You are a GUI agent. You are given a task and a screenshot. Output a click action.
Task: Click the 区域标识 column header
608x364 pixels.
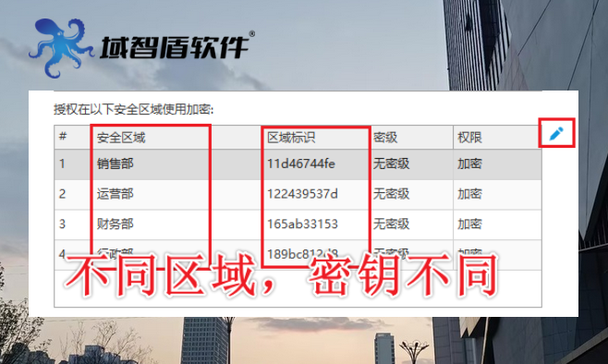[x=291, y=138]
